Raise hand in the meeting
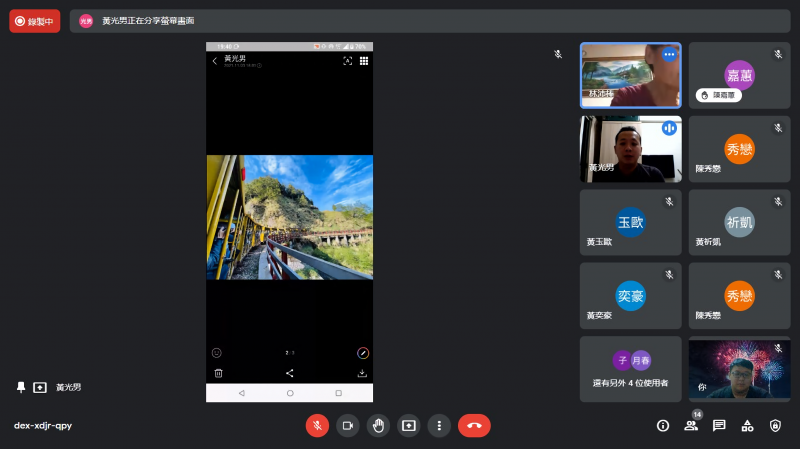 (378, 425)
